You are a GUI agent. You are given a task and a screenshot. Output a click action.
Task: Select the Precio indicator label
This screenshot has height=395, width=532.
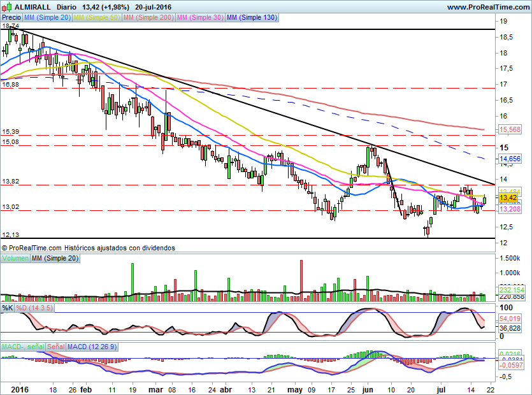tap(11, 17)
